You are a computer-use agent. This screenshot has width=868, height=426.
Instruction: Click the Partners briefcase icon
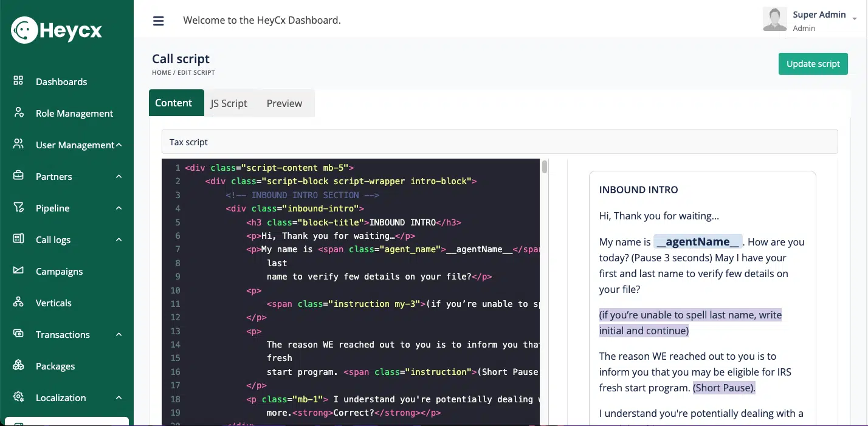point(18,176)
